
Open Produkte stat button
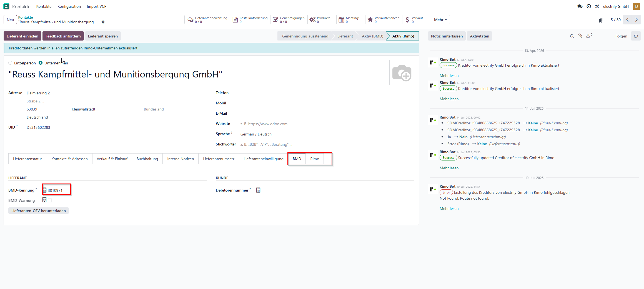coord(322,20)
